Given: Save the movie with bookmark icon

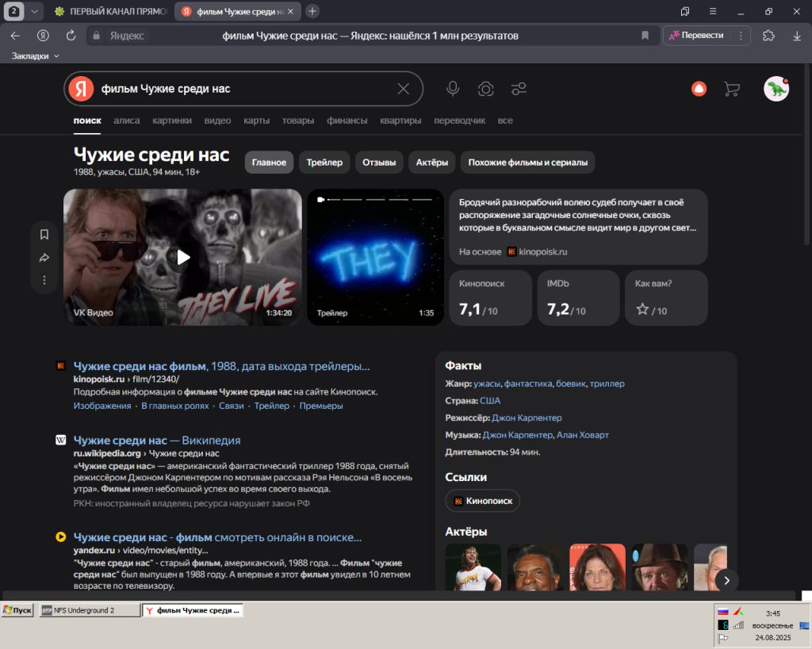Looking at the screenshot, I should tap(44, 235).
